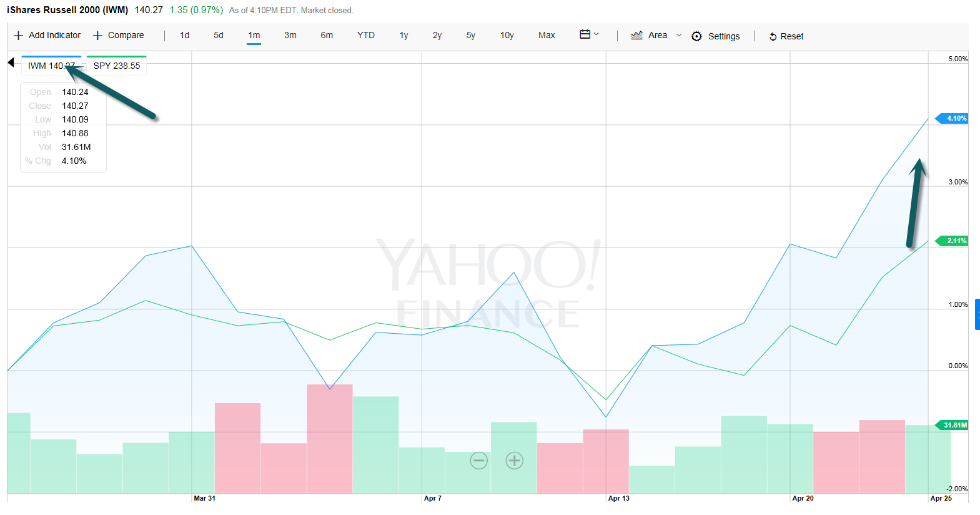Click the Reset arrow icon
Image resolution: width=980 pixels, height=515 pixels.
click(773, 37)
